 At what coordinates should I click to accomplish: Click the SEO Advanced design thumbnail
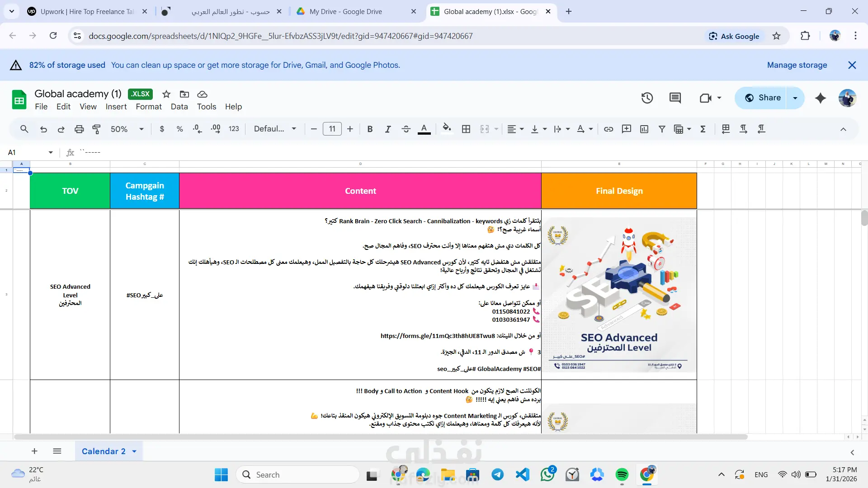coord(618,295)
